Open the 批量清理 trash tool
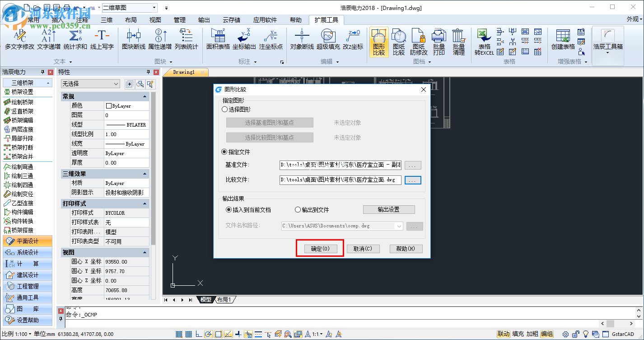Image resolution: width=644 pixels, height=340 pixels. pyautogui.click(x=458, y=42)
